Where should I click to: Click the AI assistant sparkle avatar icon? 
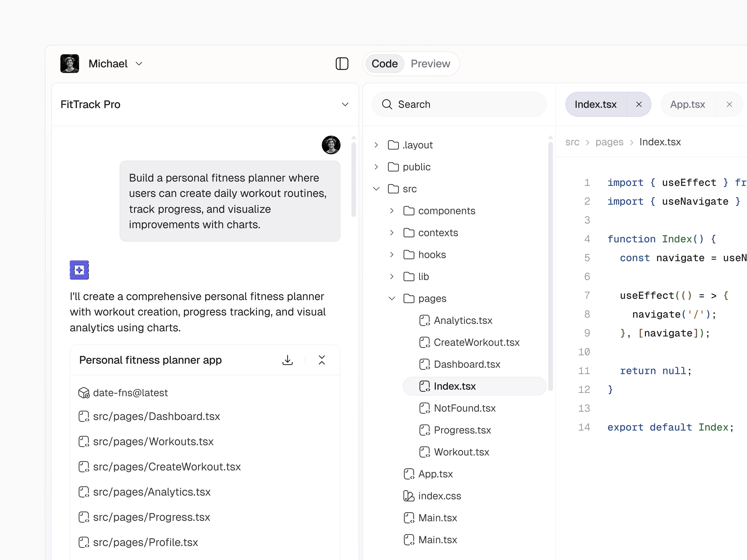tap(79, 270)
